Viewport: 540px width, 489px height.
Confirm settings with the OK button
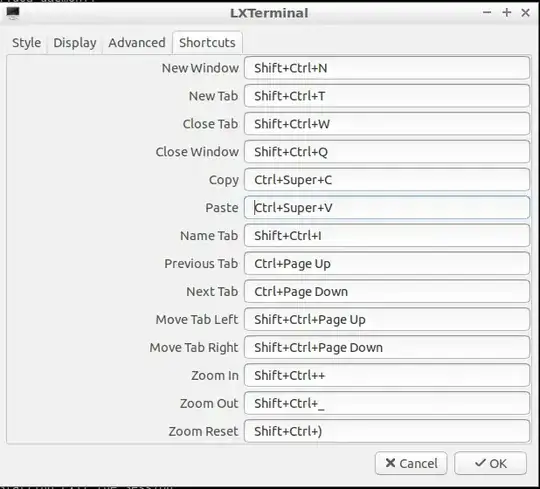click(490, 463)
